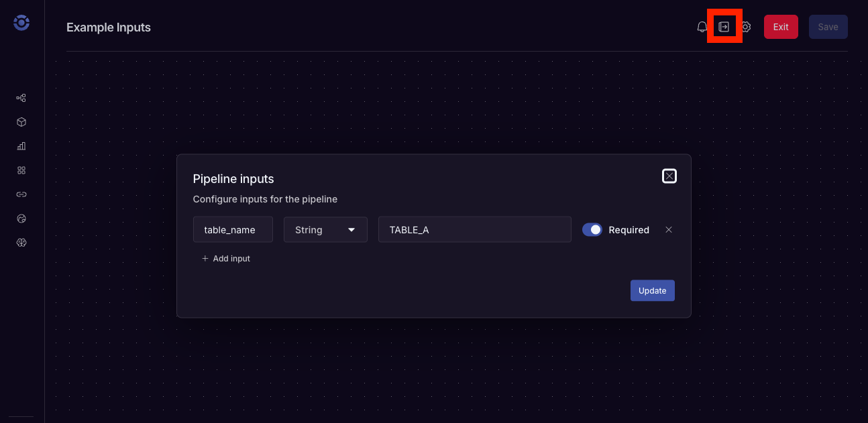Select the chain link icon in the sidebar
The width and height of the screenshot is (868, 423).
tap(21, 194)
